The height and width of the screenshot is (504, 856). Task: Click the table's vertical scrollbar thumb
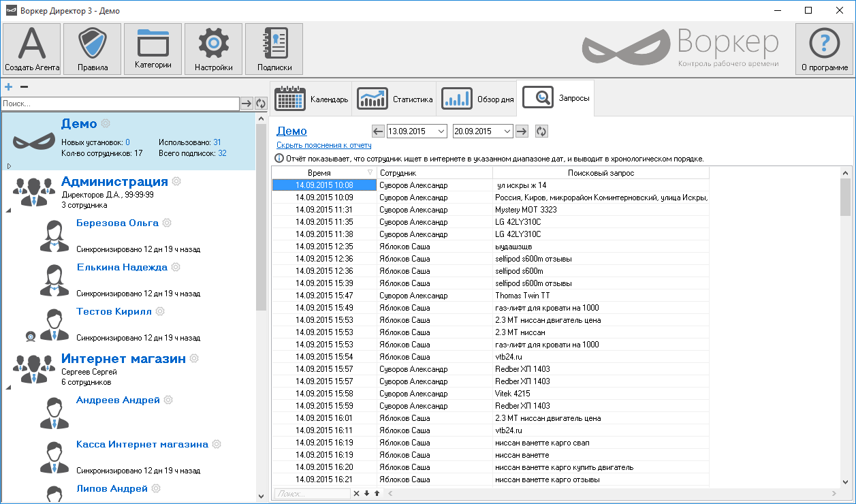(x=845, y=198)
